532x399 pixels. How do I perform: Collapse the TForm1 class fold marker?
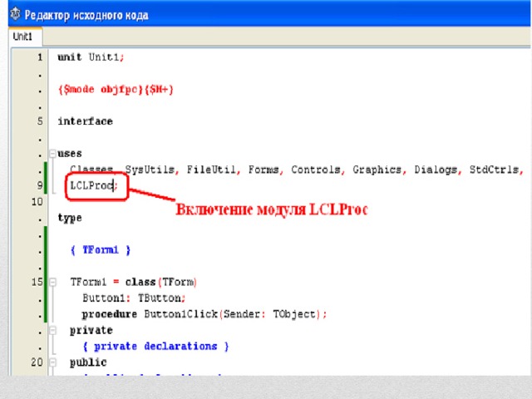click(52, 282)
